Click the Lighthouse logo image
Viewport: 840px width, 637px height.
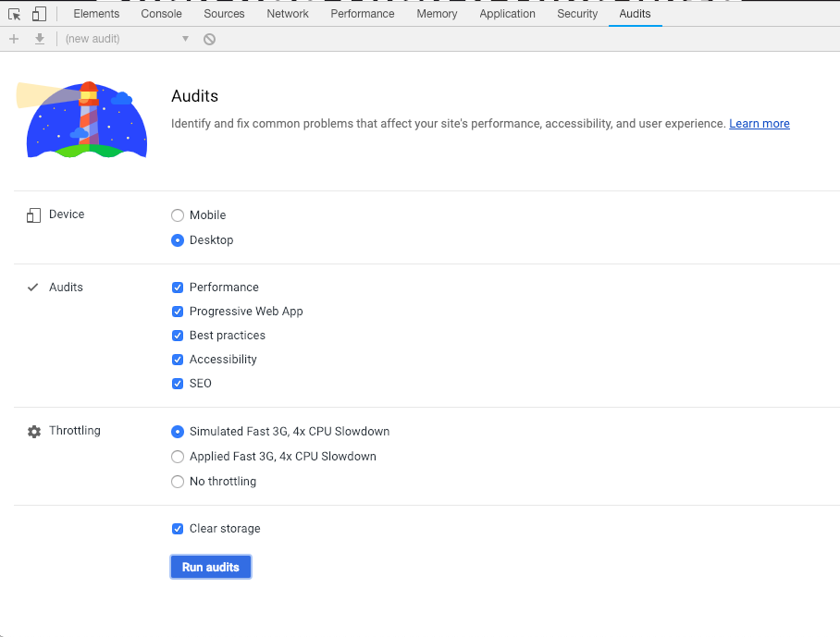tap(81, 119)
